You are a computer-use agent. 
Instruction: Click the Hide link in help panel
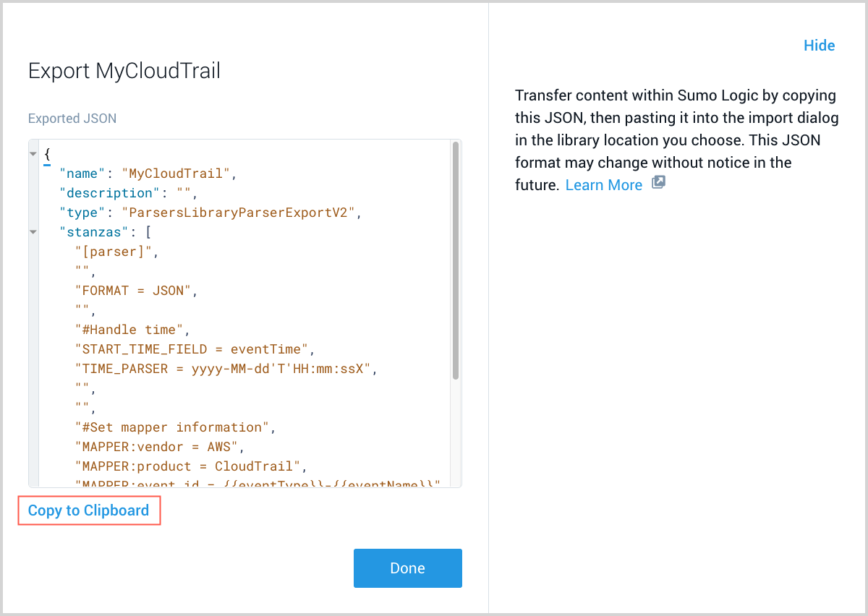coord(819,46)
